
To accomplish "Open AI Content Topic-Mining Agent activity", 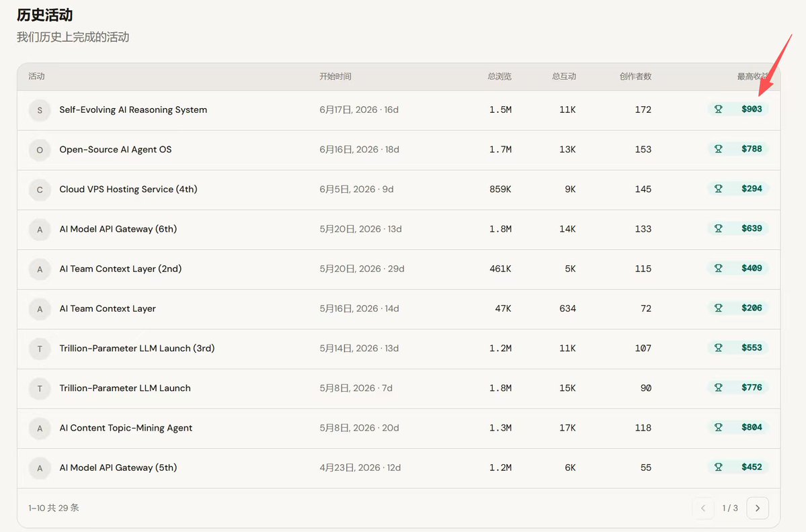I will click(x=126, y=429).
